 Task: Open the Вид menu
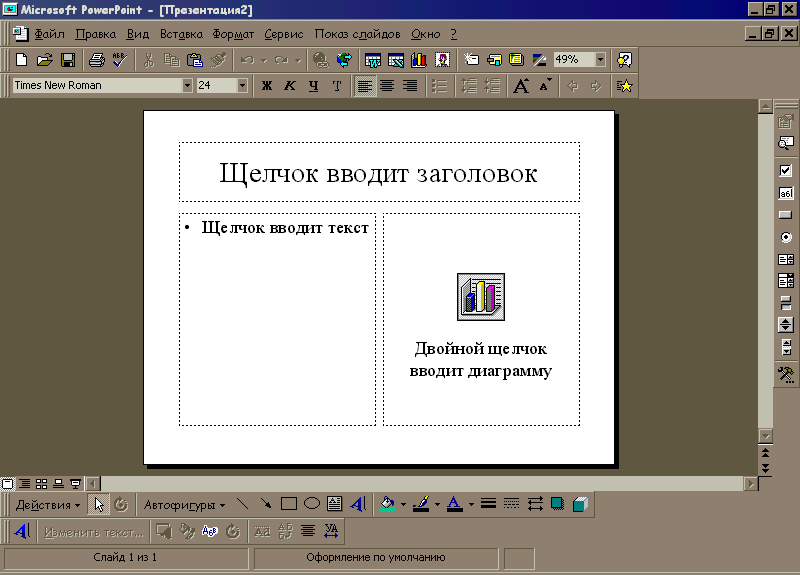point(138,34)
